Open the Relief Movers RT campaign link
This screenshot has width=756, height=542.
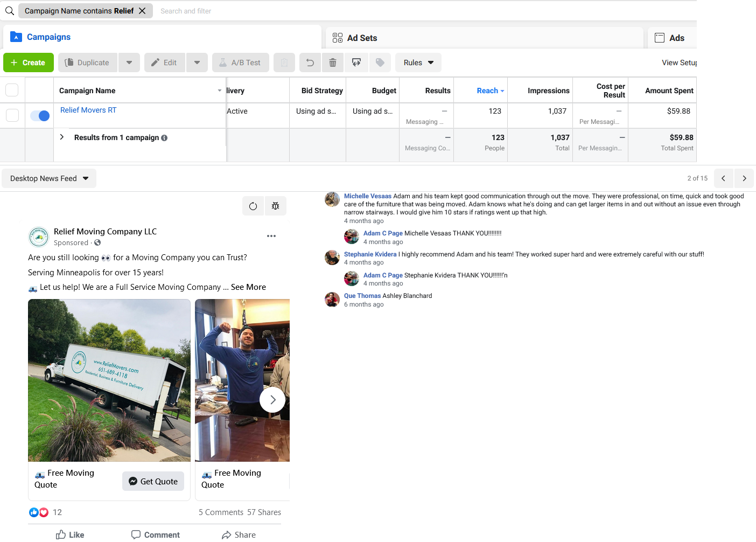(88, 110)
